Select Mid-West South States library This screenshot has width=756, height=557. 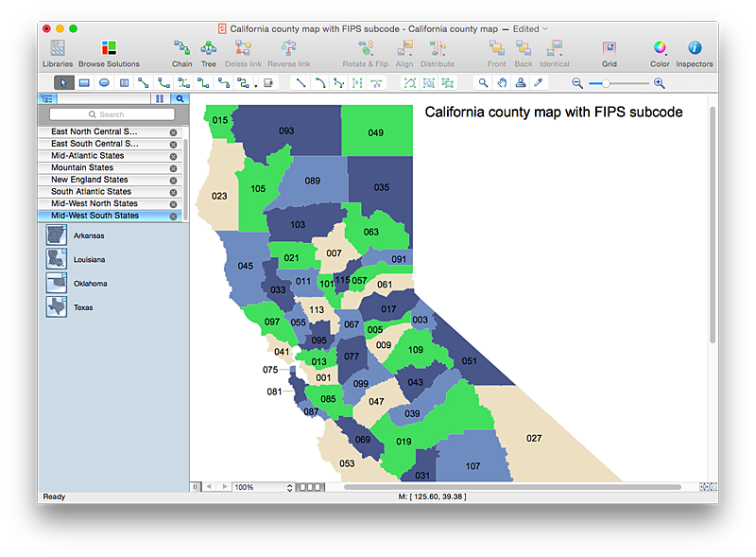94,216
